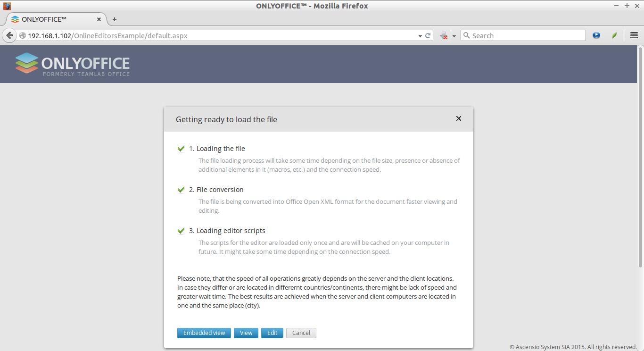Close the Firefox window

click(x=636, y=6)
